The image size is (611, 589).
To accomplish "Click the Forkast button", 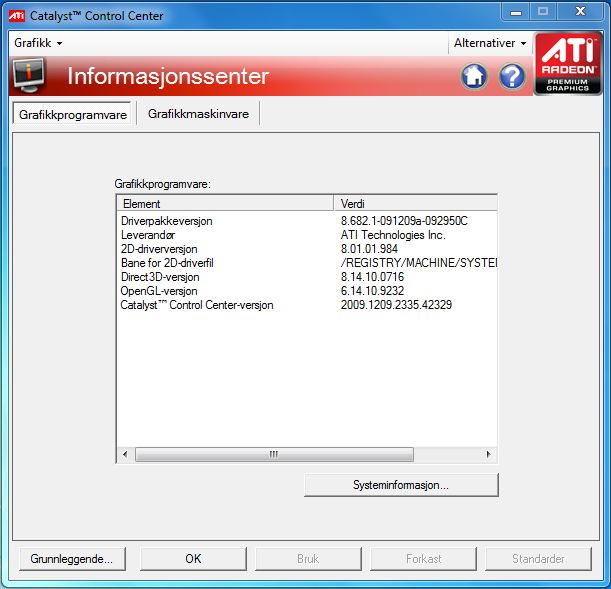I will pos(424,559).
